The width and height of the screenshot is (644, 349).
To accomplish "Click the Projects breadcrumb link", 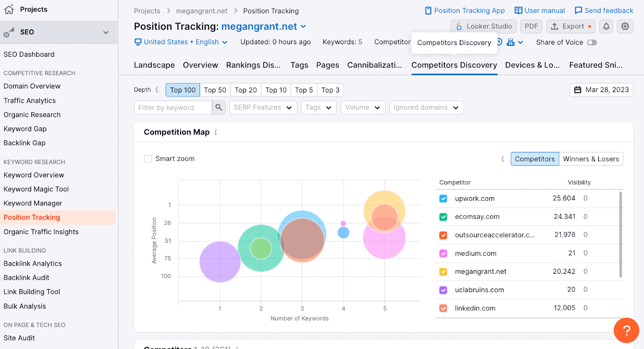I will point(147,11).
